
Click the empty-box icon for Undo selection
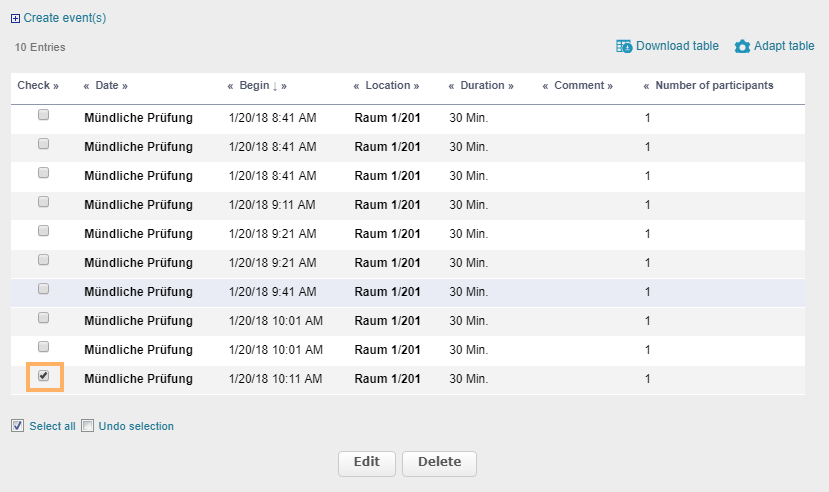click(x=87, y=426)
